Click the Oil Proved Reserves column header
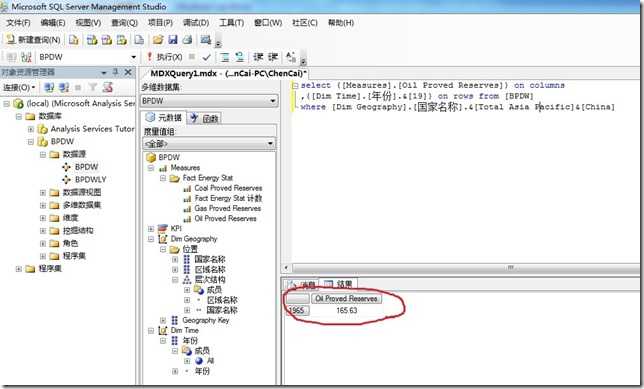 tap(346, 299)
